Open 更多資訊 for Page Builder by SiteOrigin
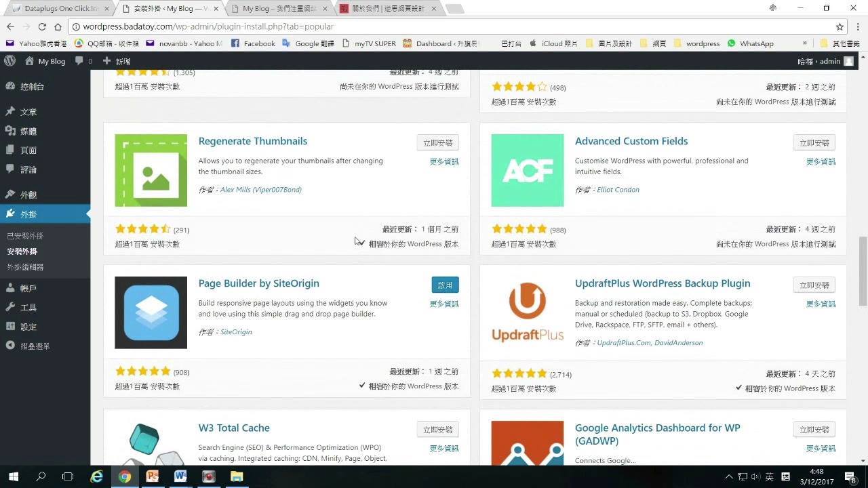The image size is (868, 488). [444, 304]
